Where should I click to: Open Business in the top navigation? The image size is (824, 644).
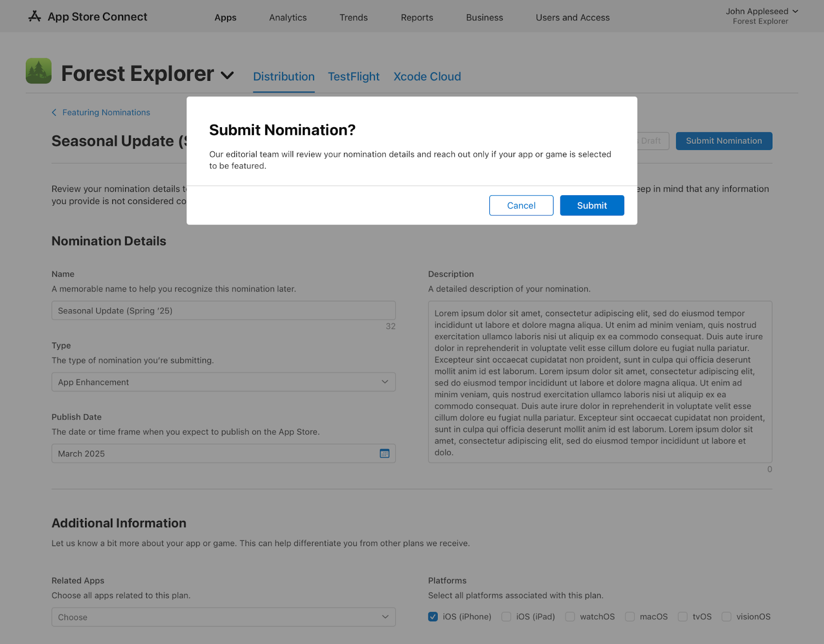point(485,18)
